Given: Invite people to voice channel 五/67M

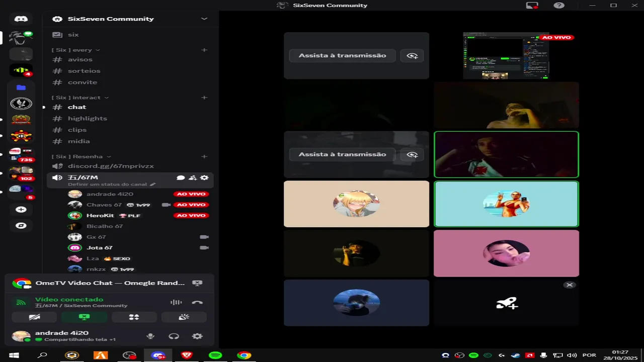Looking at the screenshot, I should (193, 178).
